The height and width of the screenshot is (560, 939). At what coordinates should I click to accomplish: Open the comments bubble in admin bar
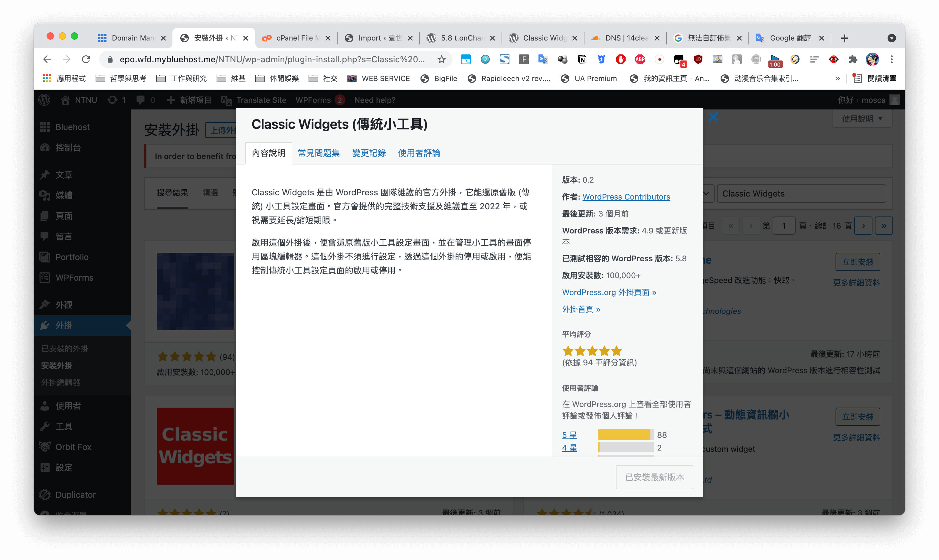point(146,100)
